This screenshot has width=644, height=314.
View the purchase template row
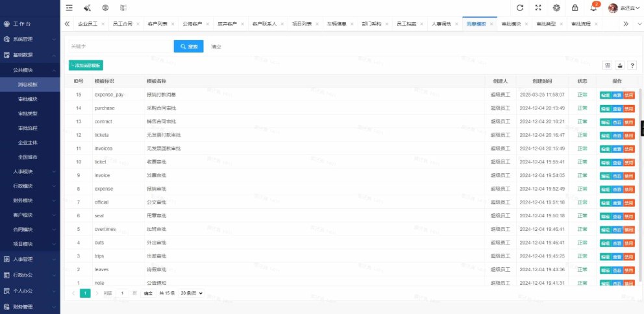coord(617,109)
